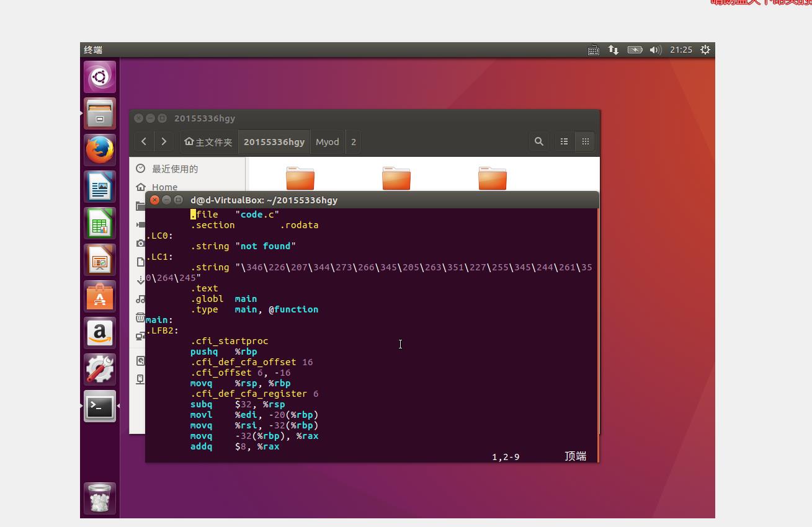Maximize the terminal window
812x527 pixels.
click(x=178, y=200)
